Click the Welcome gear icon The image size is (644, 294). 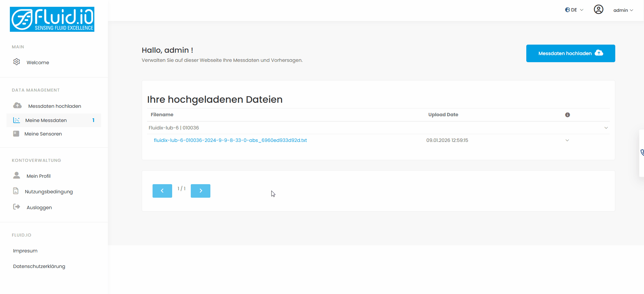click(x=17, y=62)
